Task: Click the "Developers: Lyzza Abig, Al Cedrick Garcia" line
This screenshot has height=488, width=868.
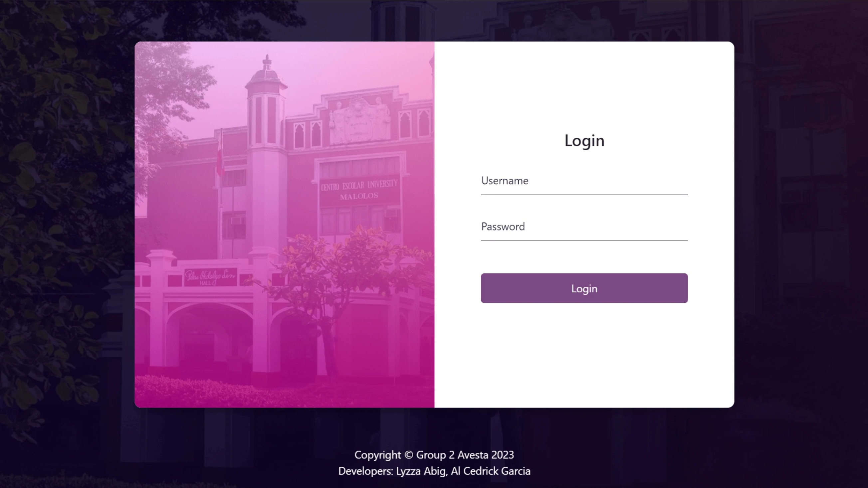Action: [434, 471]
